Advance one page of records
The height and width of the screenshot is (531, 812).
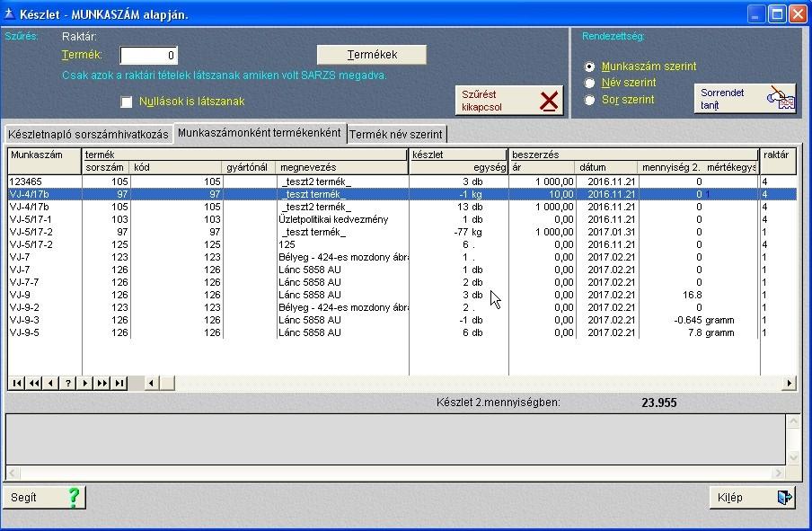(x=102, y=384)
